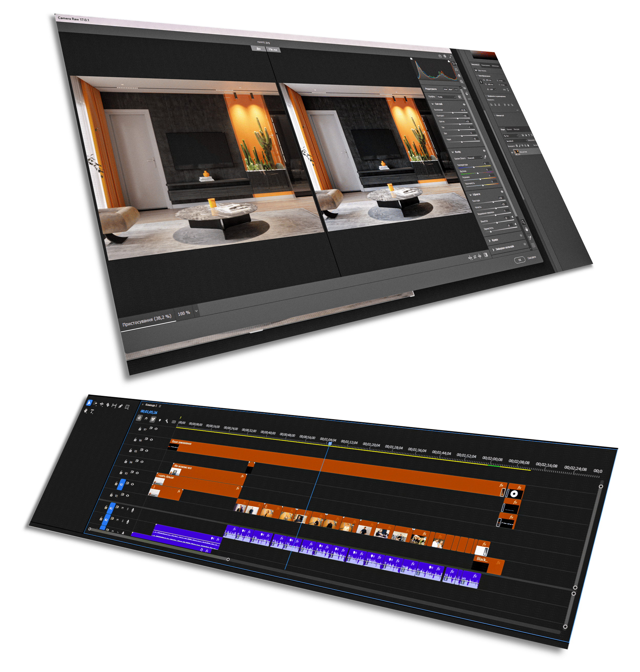This screenshot has height=672, width=640.
Task: Open Camera Raw settings gear
Action: 444,56
